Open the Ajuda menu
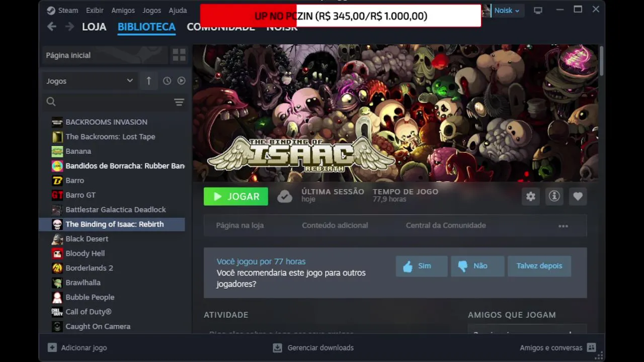The image size is (644, 362). (178, 10)
